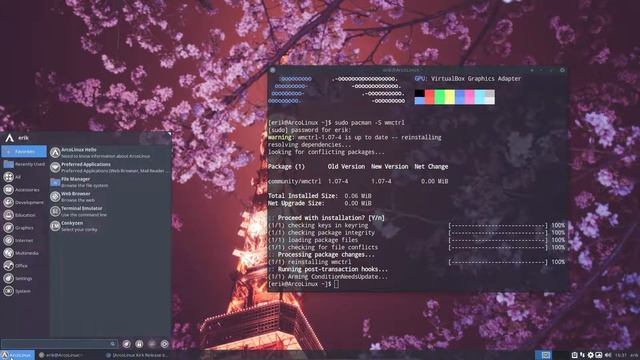Launch ArcoLinux Hello from favorites
This screenshot has height=360, width=640.
coord(109,153)
